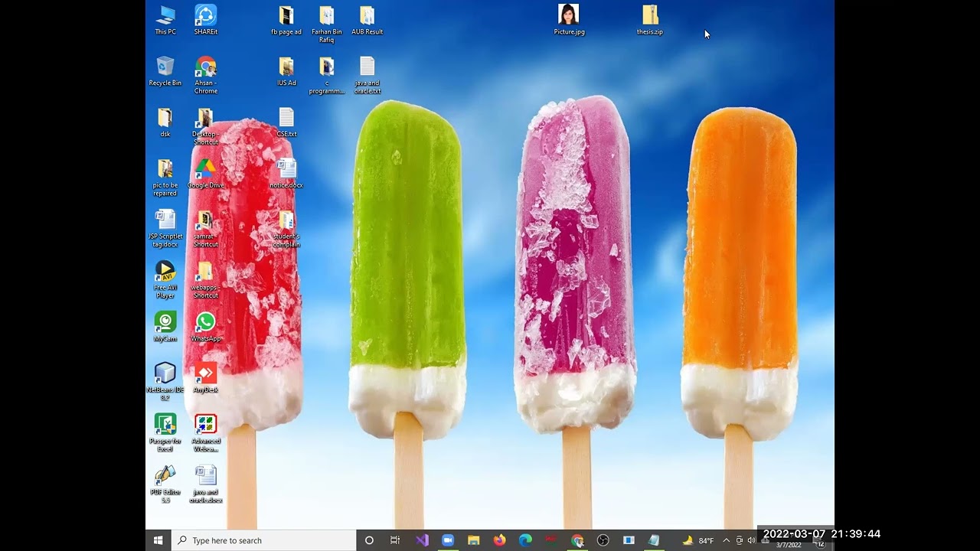Open OBS Studio from the taskbar

603,540
